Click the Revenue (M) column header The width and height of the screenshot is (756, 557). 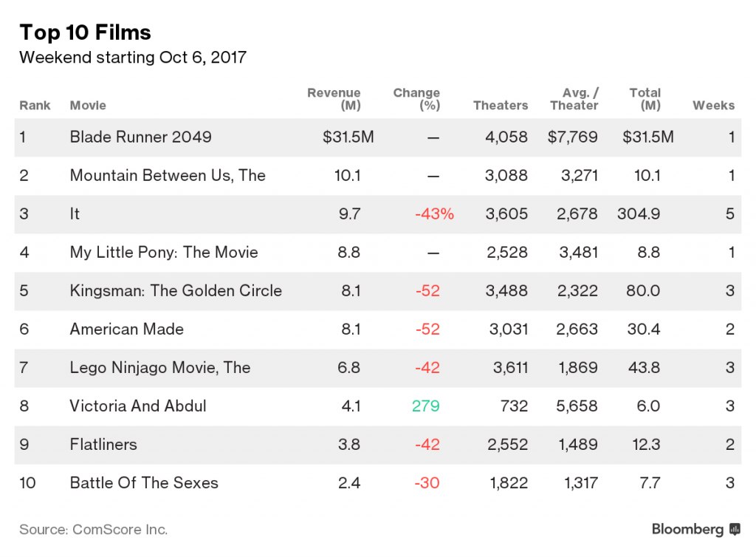[334, 99]
